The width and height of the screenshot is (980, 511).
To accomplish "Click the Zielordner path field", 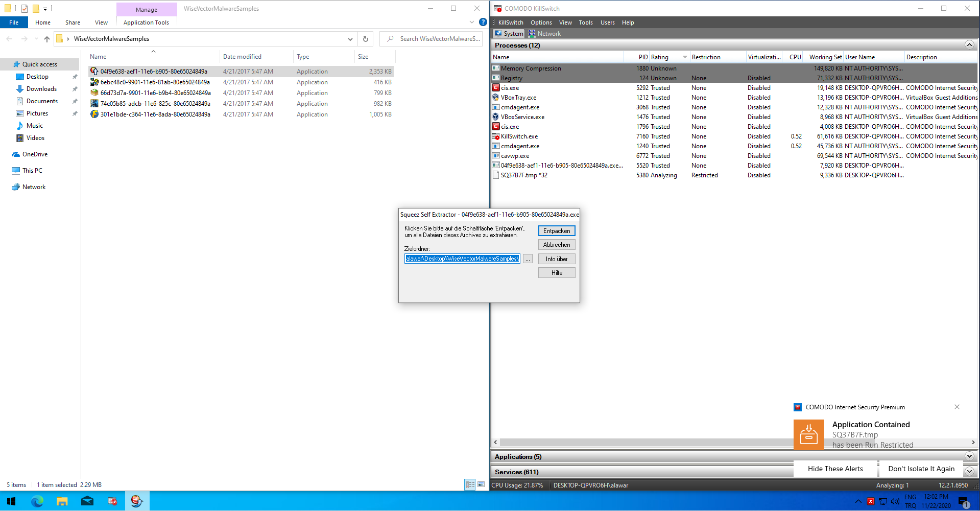I will tap(462, 259).
